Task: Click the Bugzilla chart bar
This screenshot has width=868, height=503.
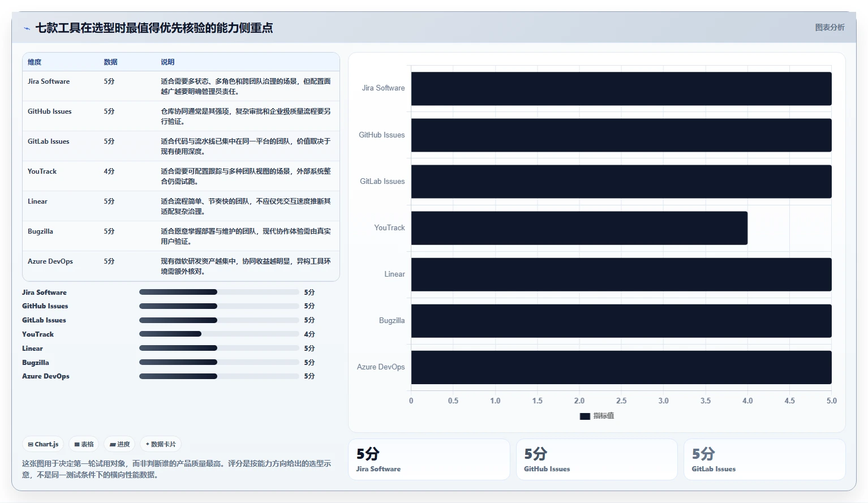Action: tap(621, 321)
